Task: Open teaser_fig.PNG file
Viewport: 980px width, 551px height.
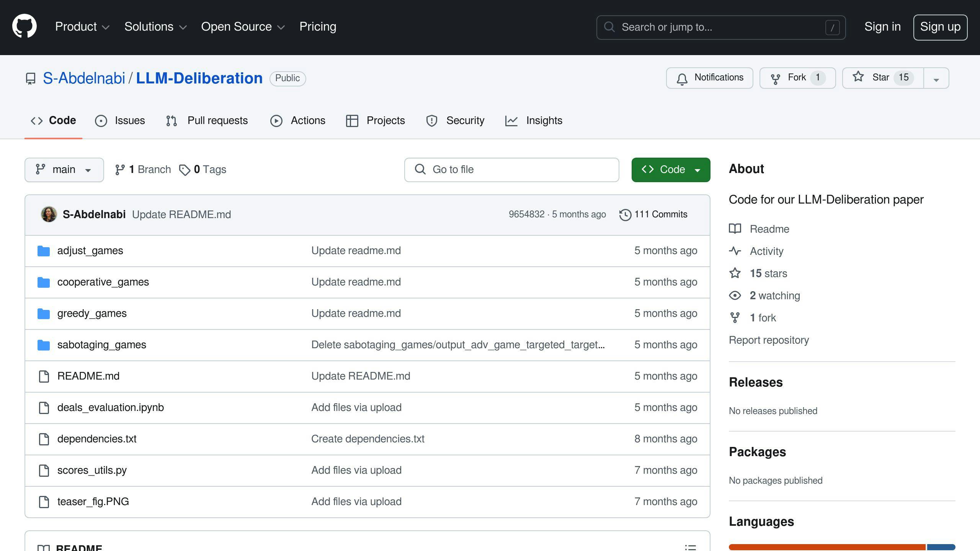Action: [x=93, y=502]
